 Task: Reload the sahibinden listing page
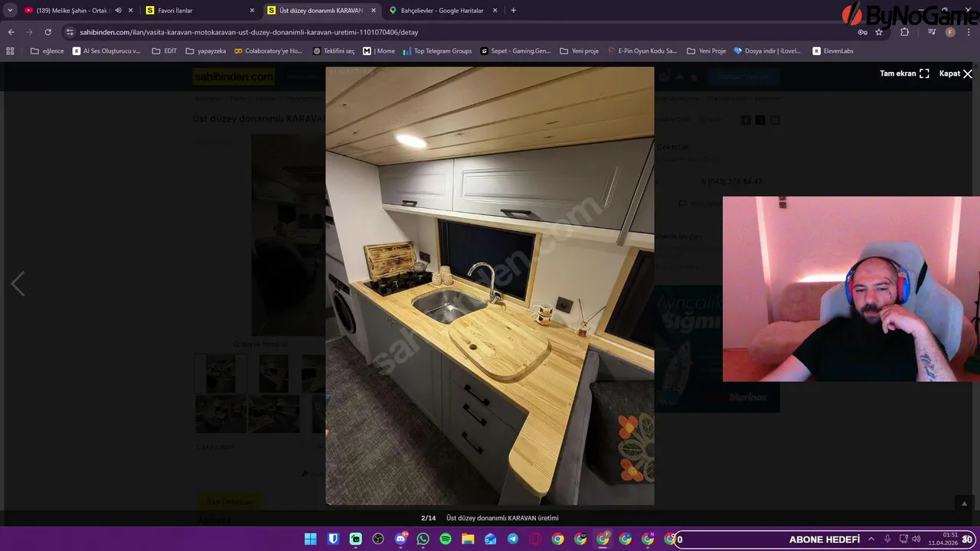tap(47, 32)
